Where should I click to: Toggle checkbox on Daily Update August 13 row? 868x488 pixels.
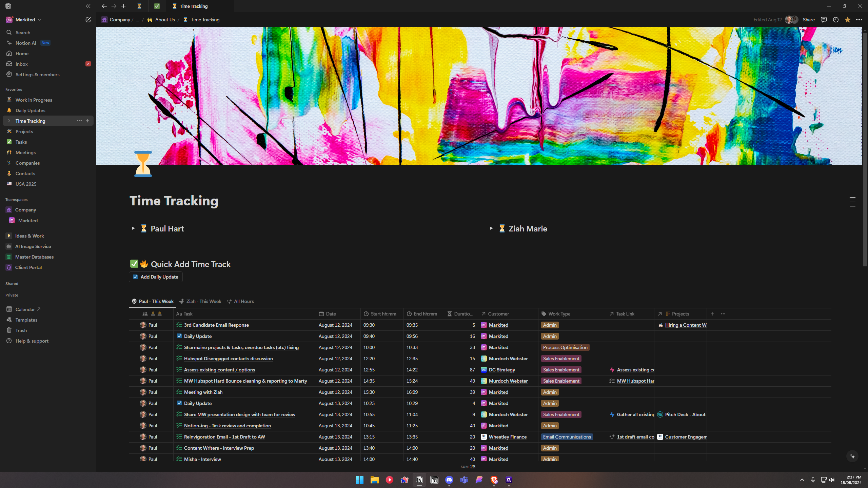pyautogui.click(x=179, y=403)
